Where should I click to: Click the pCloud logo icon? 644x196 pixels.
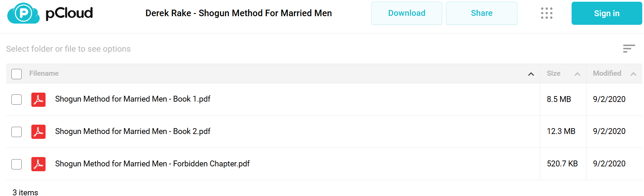click(x=23, y=13)
